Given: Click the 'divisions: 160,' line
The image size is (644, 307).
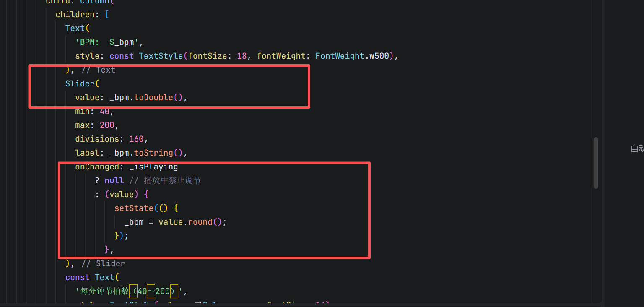Looking at the screenshot, I should point(112,139).
